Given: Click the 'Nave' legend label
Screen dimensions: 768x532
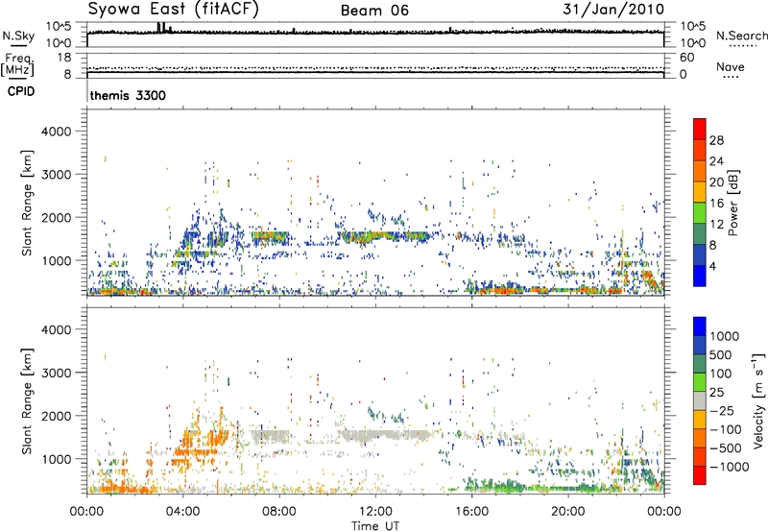Looking at the screenshot, I should pyautogui.click(x=730, y=67).
